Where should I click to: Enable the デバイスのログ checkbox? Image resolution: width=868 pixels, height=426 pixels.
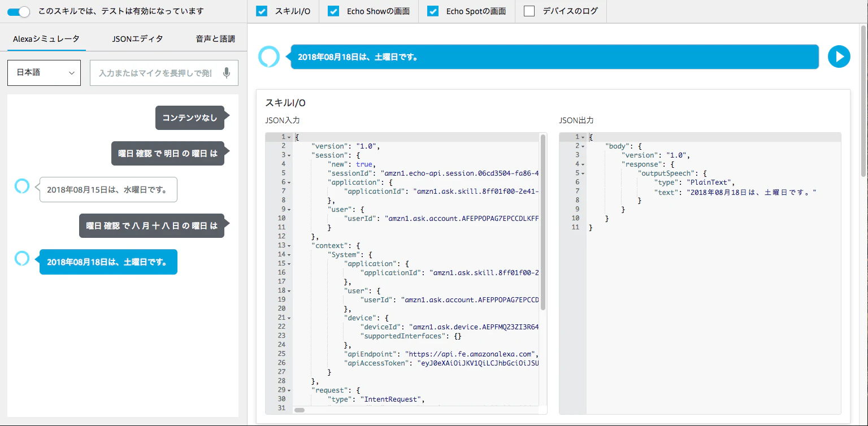(x=530, y=11)
